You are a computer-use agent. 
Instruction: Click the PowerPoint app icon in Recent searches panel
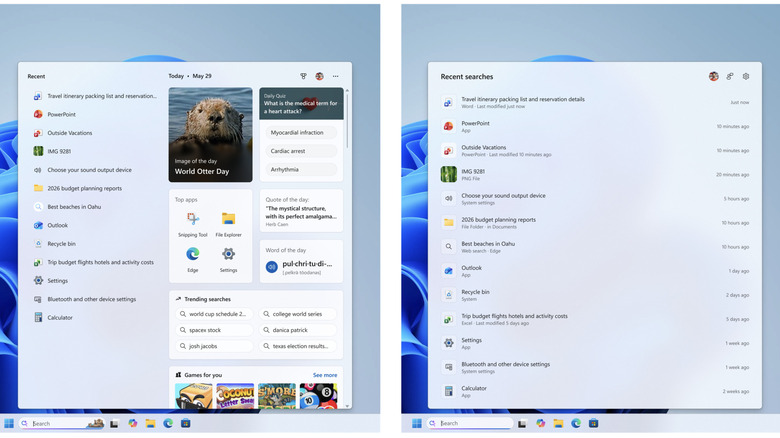(x=448, y=126)
